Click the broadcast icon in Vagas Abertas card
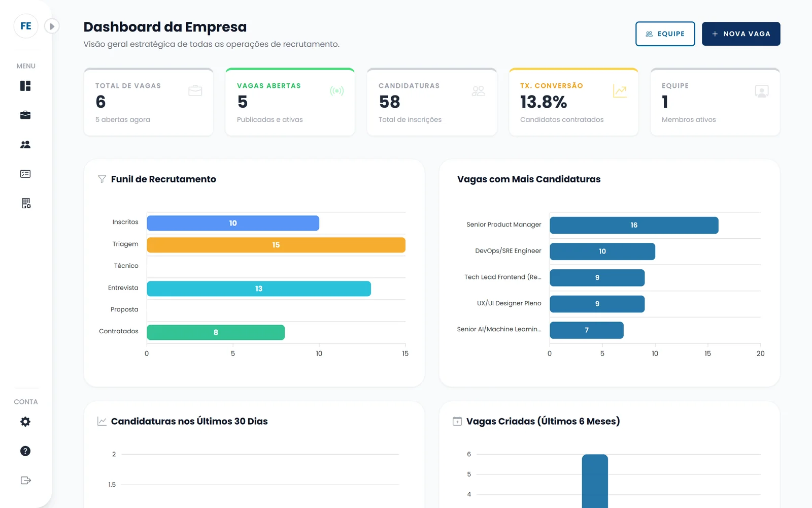812x508 pixels. [x=337, y=91]
